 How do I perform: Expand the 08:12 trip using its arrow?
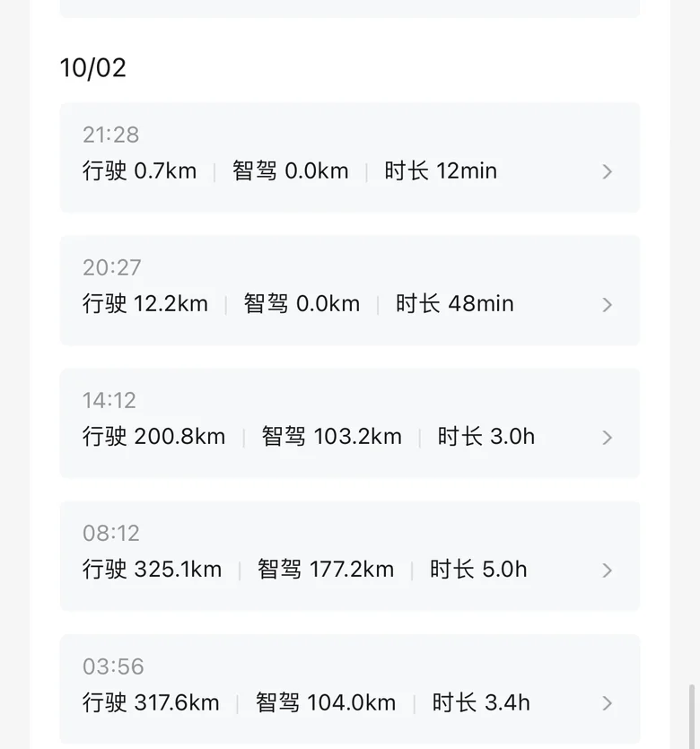coord(608,570)
